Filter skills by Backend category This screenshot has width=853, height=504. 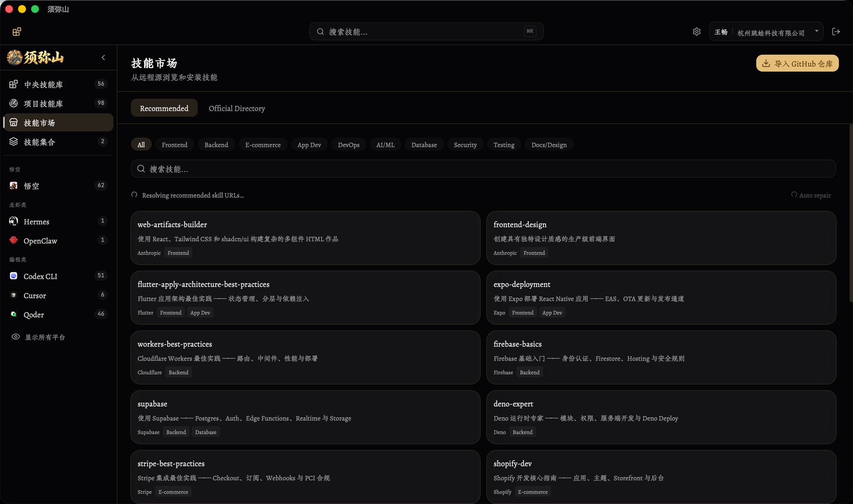tap(216, 145)
